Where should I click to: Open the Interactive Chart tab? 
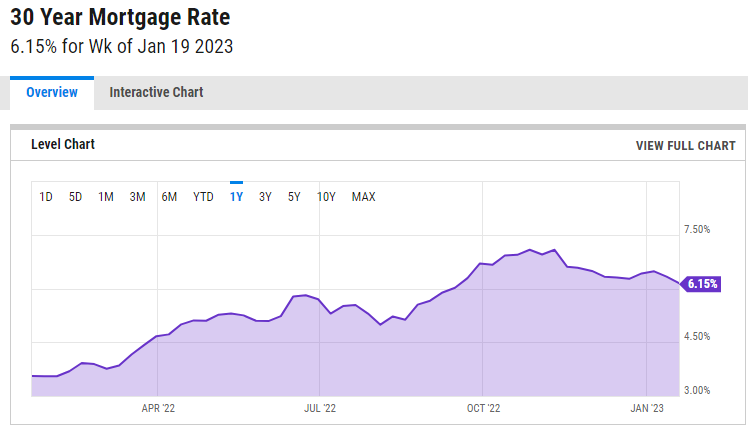(156, 92)
